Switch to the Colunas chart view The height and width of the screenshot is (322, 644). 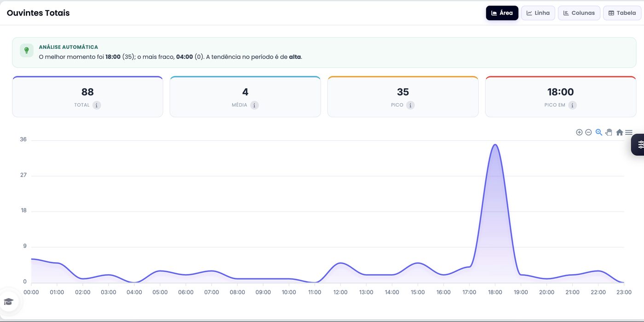pyautogui.click(x=579, y=13)
